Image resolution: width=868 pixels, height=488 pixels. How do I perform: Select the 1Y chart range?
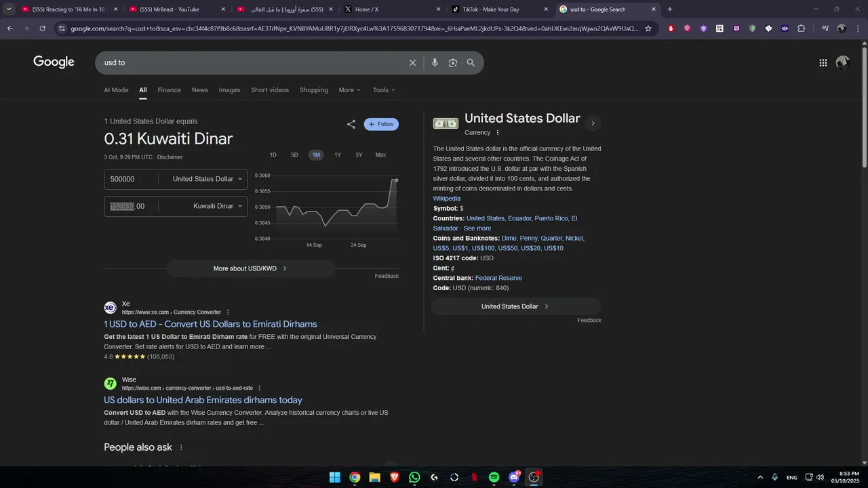tap(338, 155)
